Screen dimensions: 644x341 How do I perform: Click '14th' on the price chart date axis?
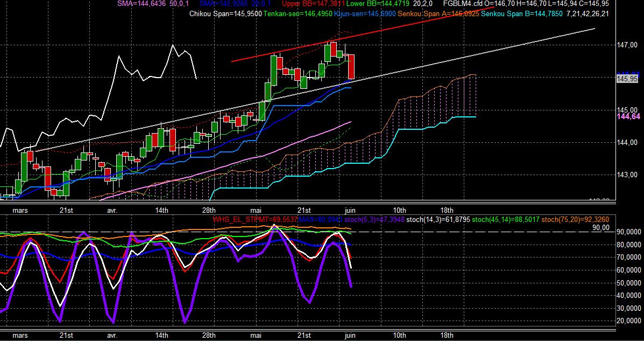tap(161, 210)
